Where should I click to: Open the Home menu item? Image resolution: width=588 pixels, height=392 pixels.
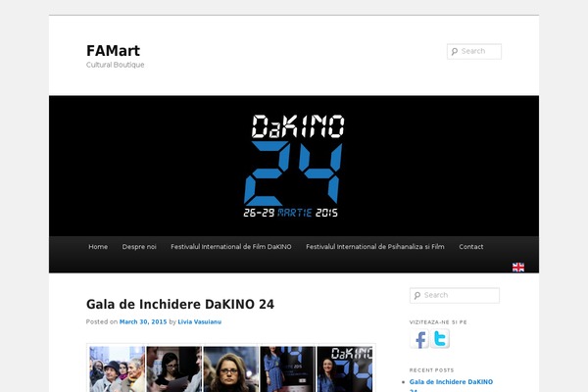tap(98, 247)
